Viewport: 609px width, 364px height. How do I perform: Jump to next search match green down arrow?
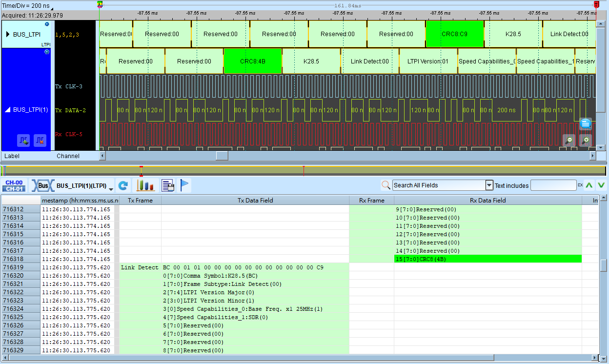coord(601,185)
